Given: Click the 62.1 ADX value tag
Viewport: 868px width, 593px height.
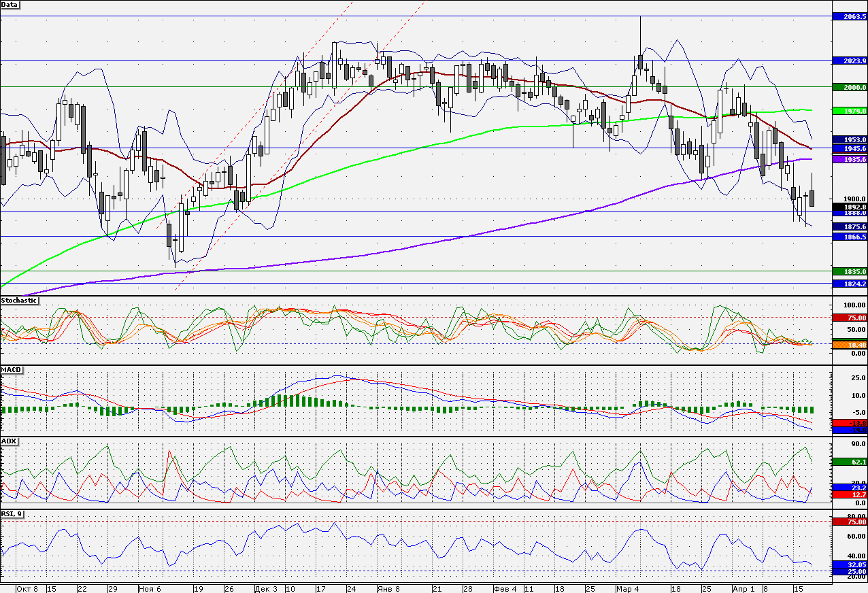Looking at the screenshot, I should pyautogui.click(x=850, y=462).
